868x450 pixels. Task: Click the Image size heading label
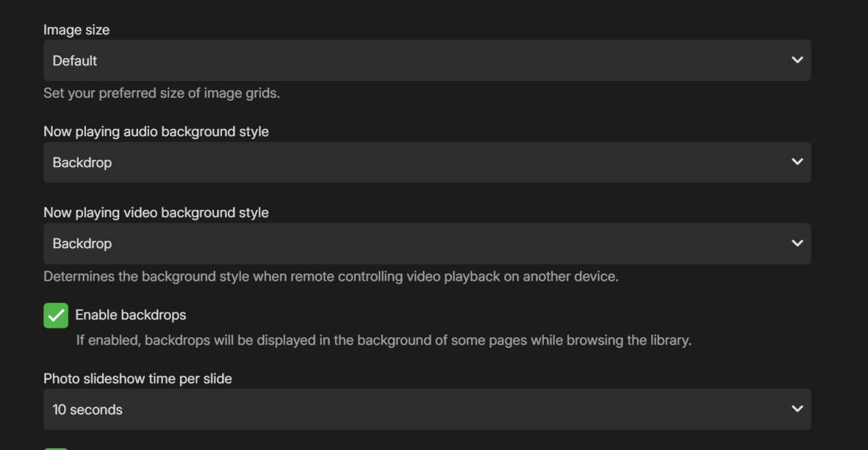click(76, 30)
